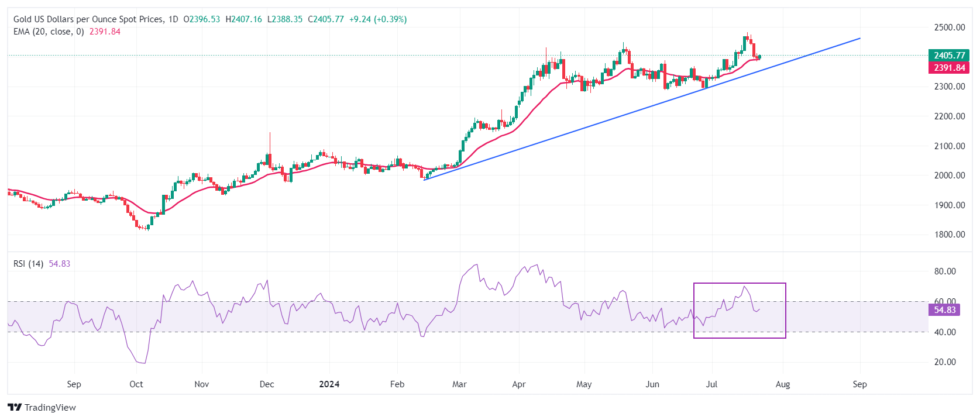
Task: Click the EMA (20, close, 0) indicator label
Action: pos(49,32)
